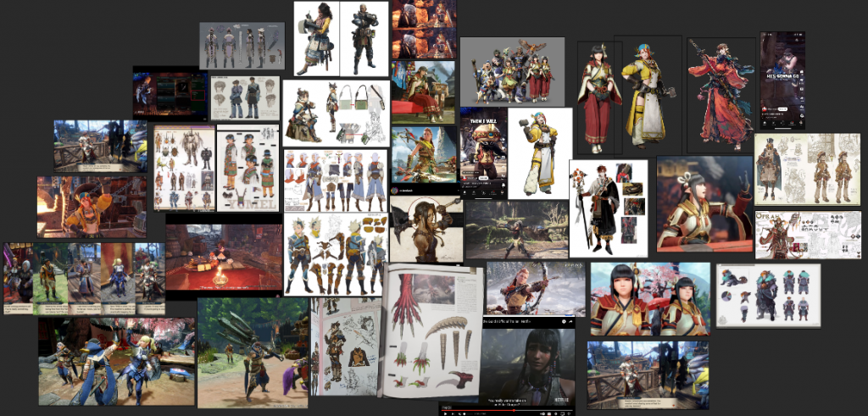Select the archer drawing bow in snow
868x416 pixels.
click(x=536, y=289)
